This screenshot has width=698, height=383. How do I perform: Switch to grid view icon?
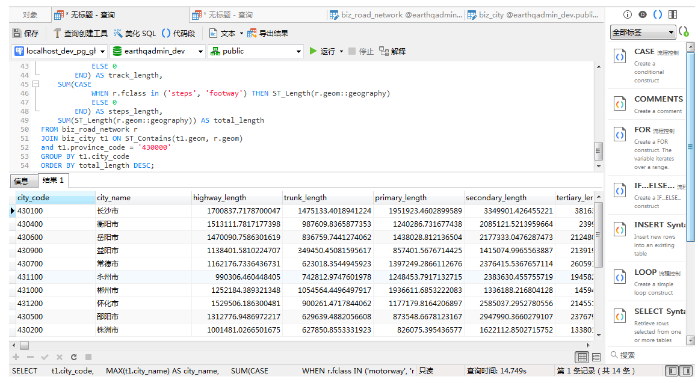pos(582,357)
